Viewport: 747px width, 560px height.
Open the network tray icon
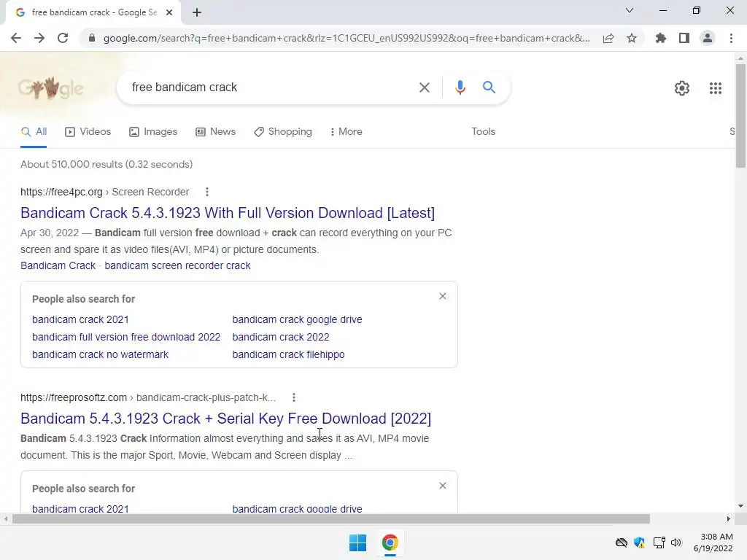(x=659, y=542)
